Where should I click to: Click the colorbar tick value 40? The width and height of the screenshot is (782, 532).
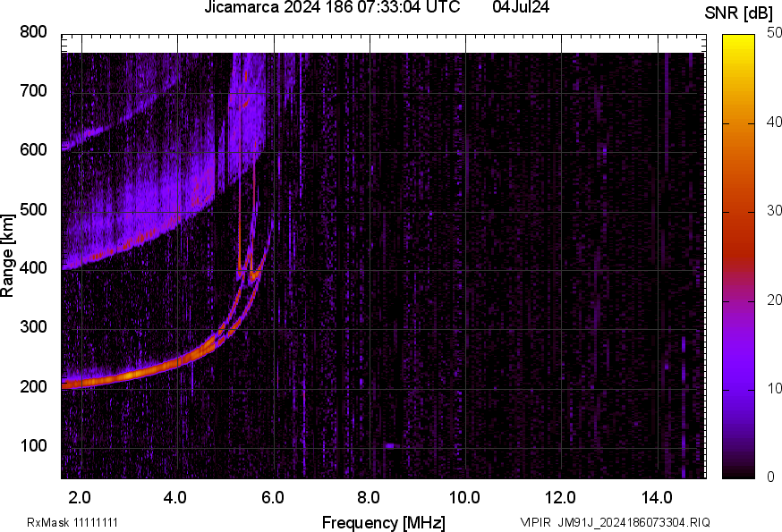(774, 122)
